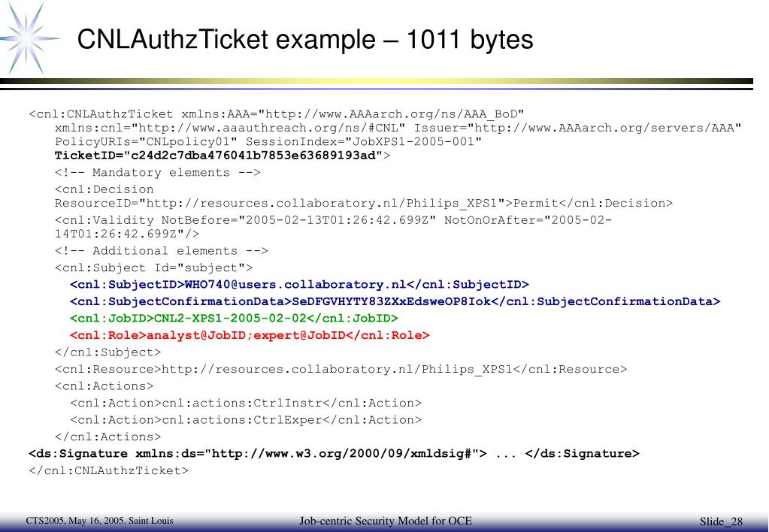Click the blue cnl:SubjectID WHO740 line
This screenshot has width=769, height=532.
pos(300,285)
